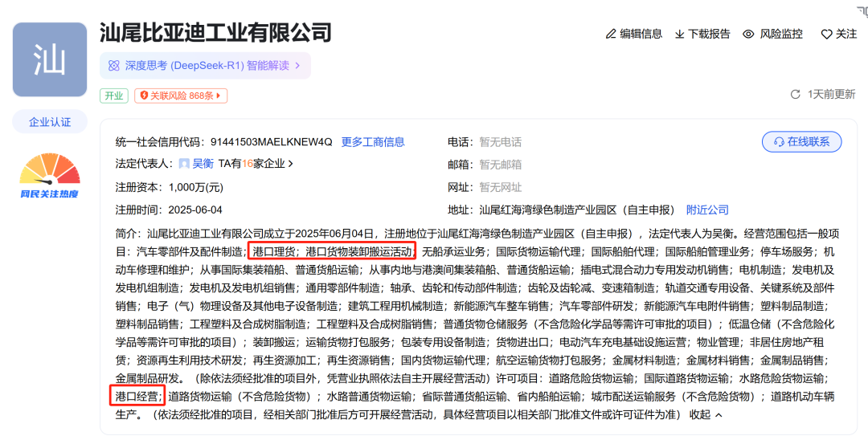Click the 开业 status tag
This screenshot has width=868, height=440.
(114, 96)
